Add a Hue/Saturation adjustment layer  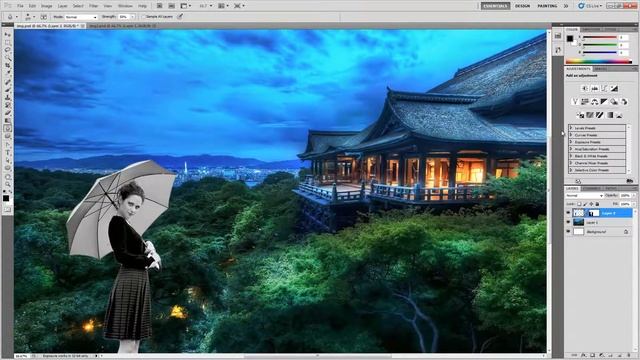585,102
